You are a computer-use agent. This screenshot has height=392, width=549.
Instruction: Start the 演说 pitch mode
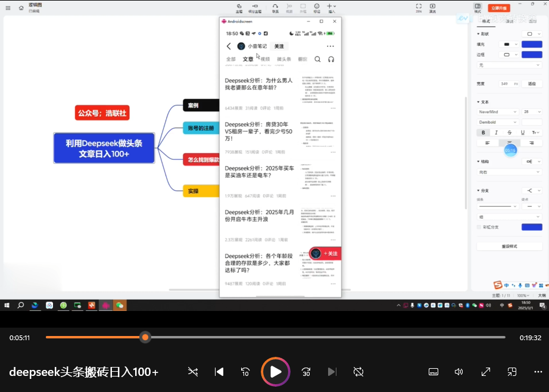click(x=433, y=8)
